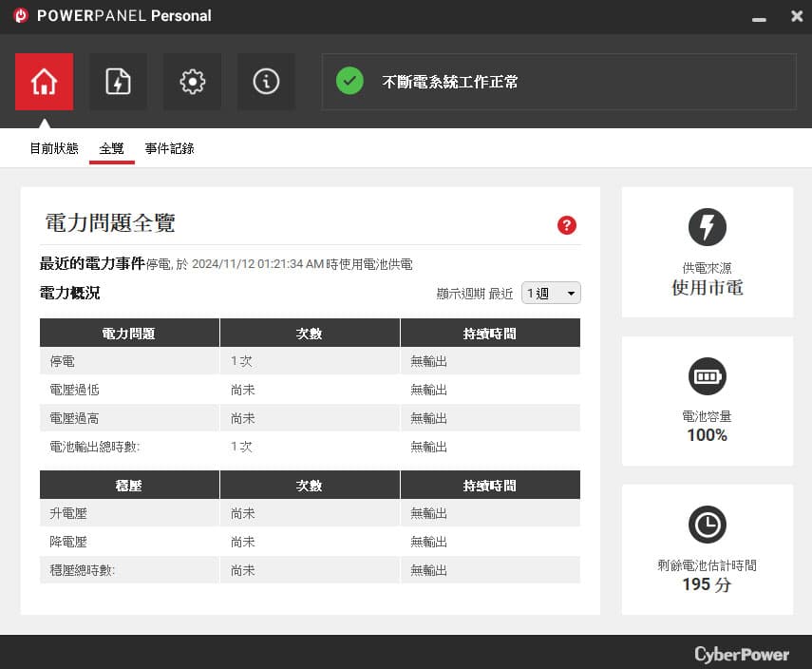Expand the 1 週 period dropdown
This screenshot has height=669, width=812.
(x=551, y=293)
